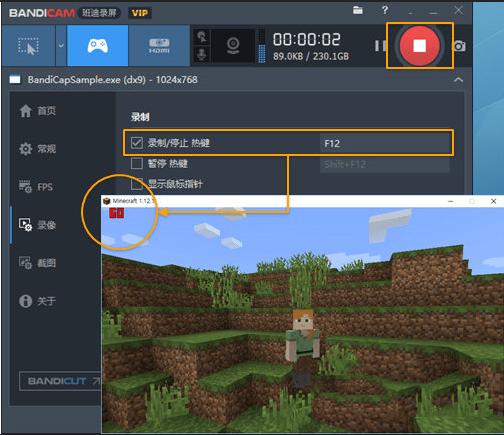Enable the pause hotkey checkbox
This screenshot has width=504, height=435.
[x=137, y=163]
